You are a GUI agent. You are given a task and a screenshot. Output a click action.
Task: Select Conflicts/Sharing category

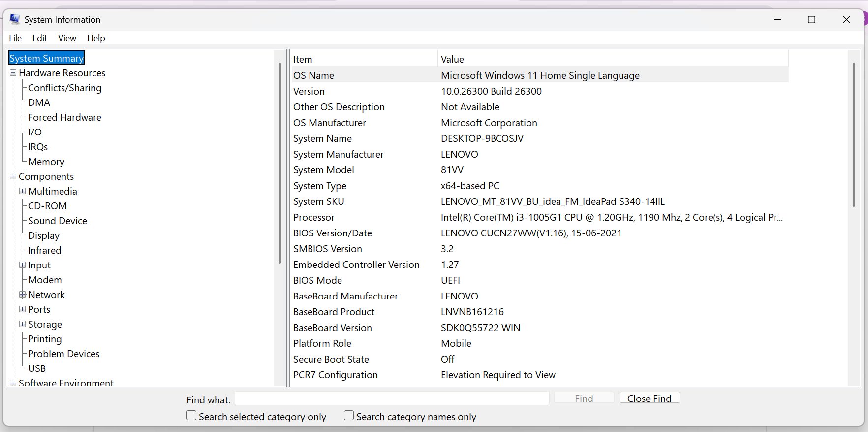coord(65,88)
